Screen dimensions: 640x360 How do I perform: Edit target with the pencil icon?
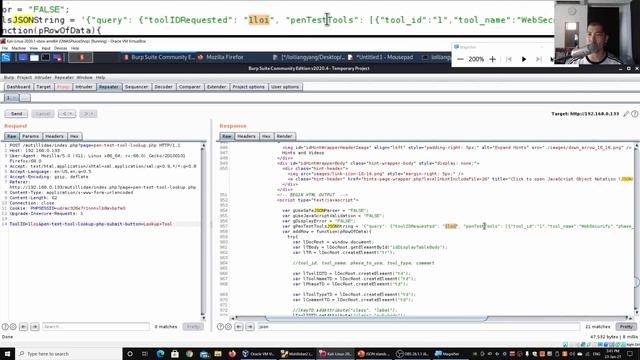tap(626, 114)
